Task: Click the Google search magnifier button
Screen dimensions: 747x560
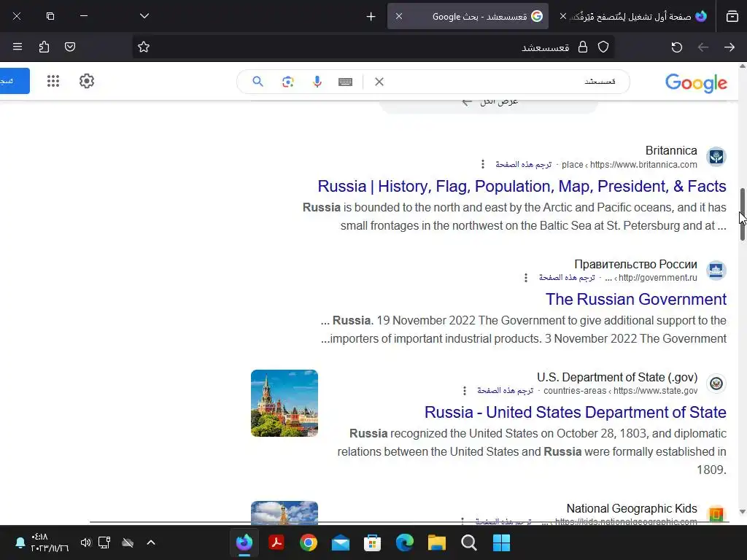Action: [258, 82]
